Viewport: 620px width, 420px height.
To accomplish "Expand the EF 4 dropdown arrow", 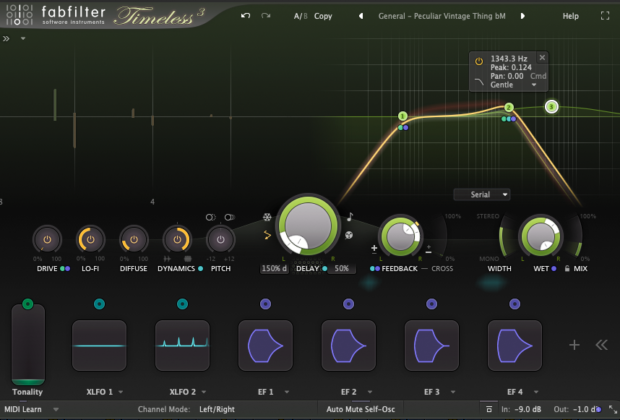I will tap(536, 392).
